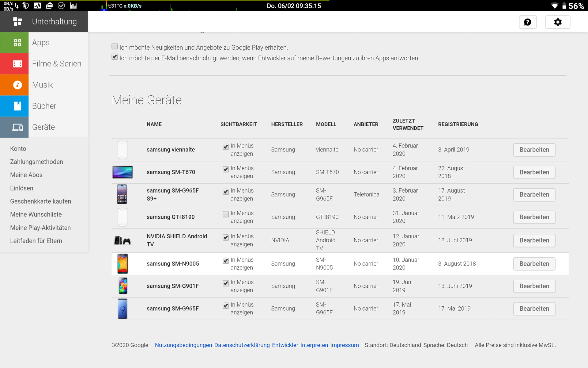Open Meine Play-Aktivitäten
The height and width of the screenshot is (368, 588).
[40, 228]
